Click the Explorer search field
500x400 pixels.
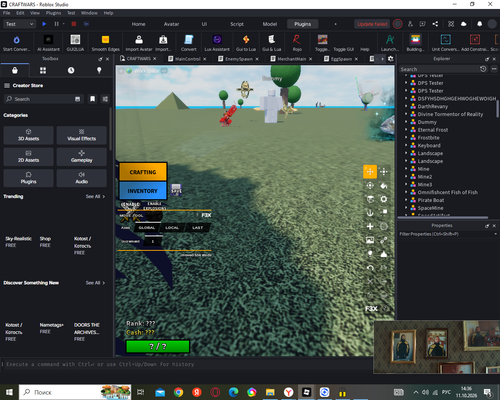439,69
